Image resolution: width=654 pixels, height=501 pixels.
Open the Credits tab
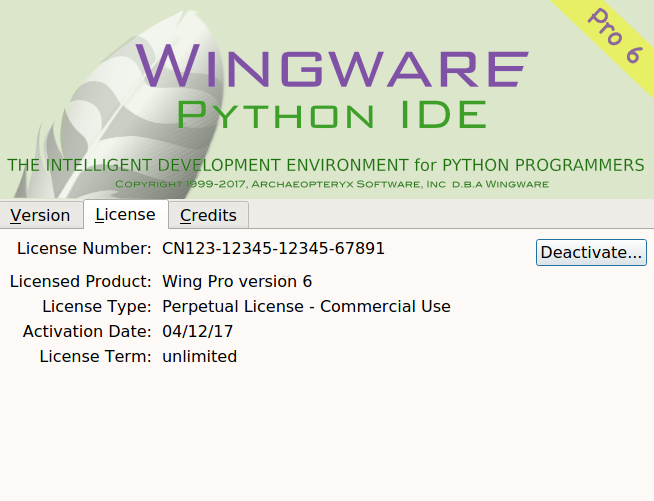pos(209,215)
